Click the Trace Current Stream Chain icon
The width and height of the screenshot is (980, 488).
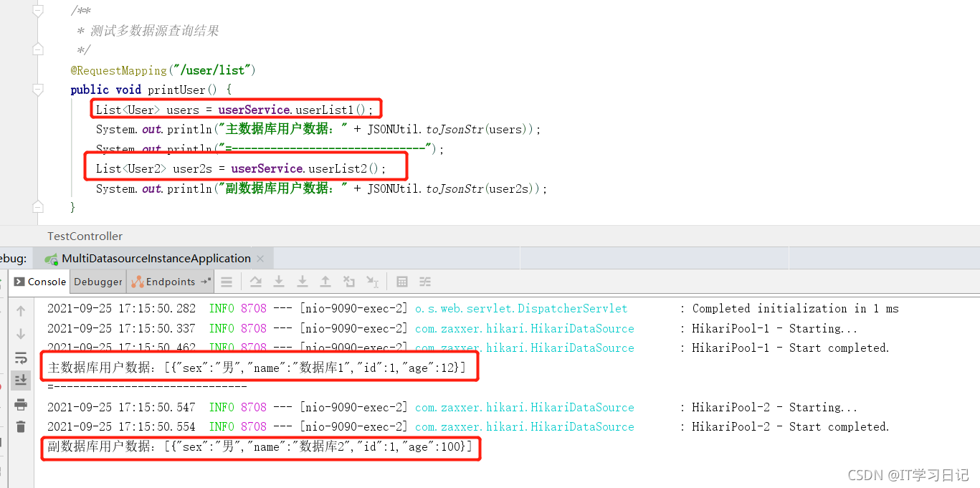click(425, 282)
